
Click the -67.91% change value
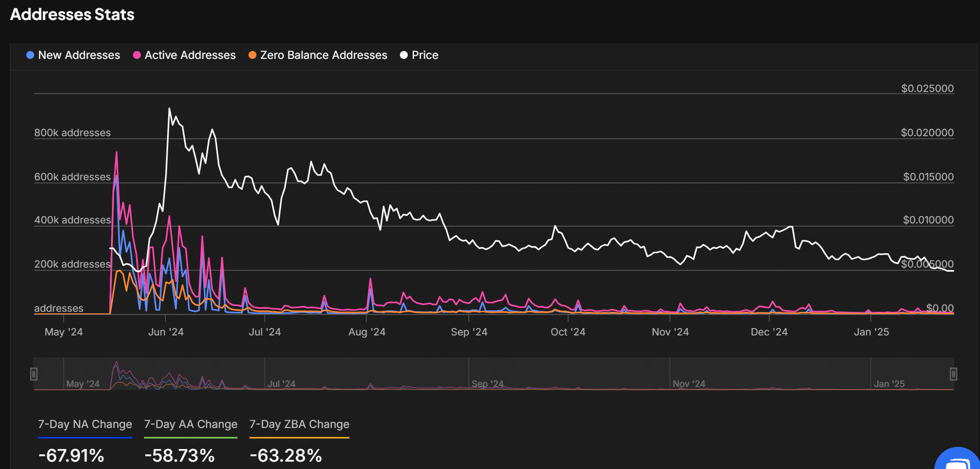[x=71, y=455]
